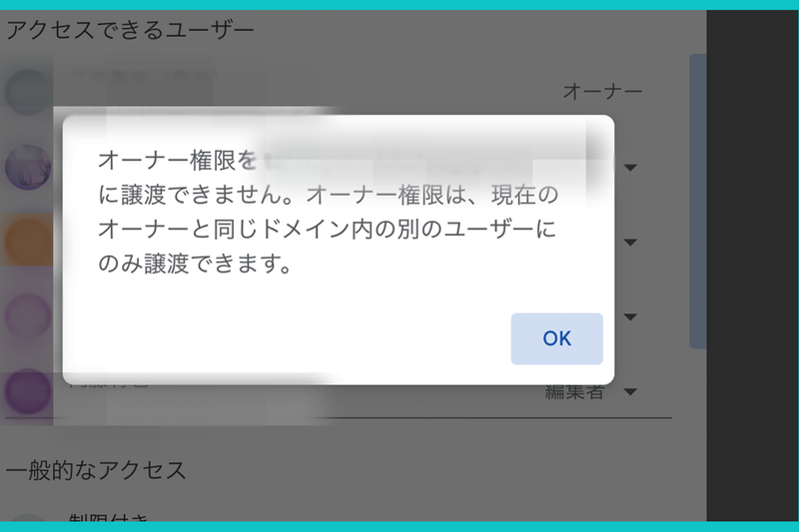
Task: Select the light purple user avatar
Action: [28, 316]
